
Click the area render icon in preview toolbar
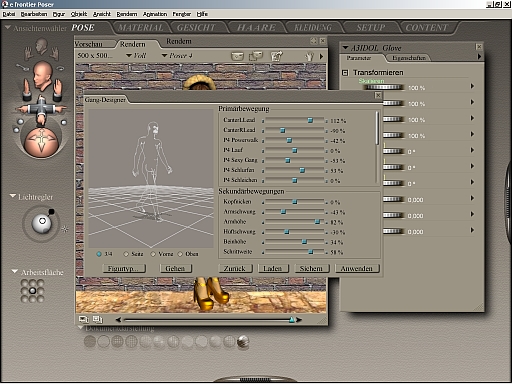point(256,56)
